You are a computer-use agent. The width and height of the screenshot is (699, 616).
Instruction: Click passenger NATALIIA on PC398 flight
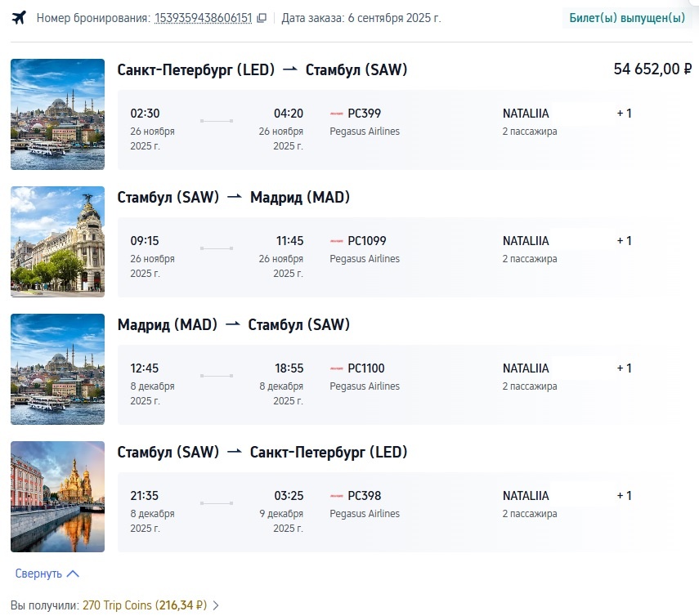tap(526, 496)
